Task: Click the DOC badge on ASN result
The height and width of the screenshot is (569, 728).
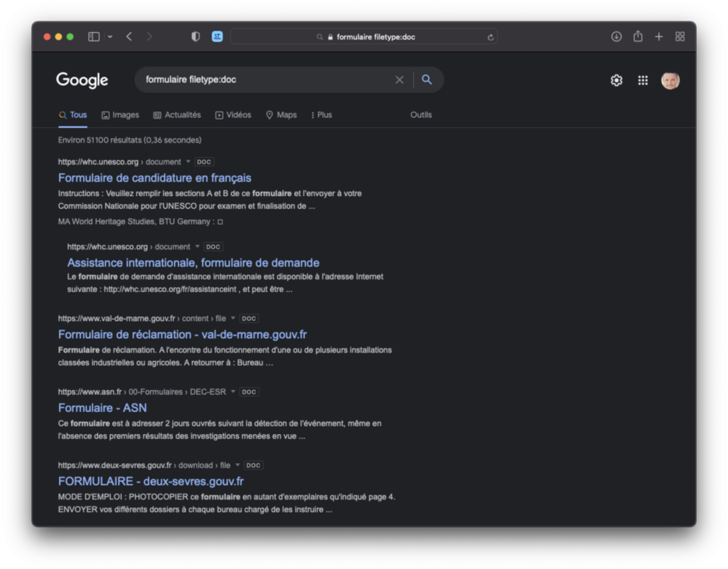Action: coord(249,392)
